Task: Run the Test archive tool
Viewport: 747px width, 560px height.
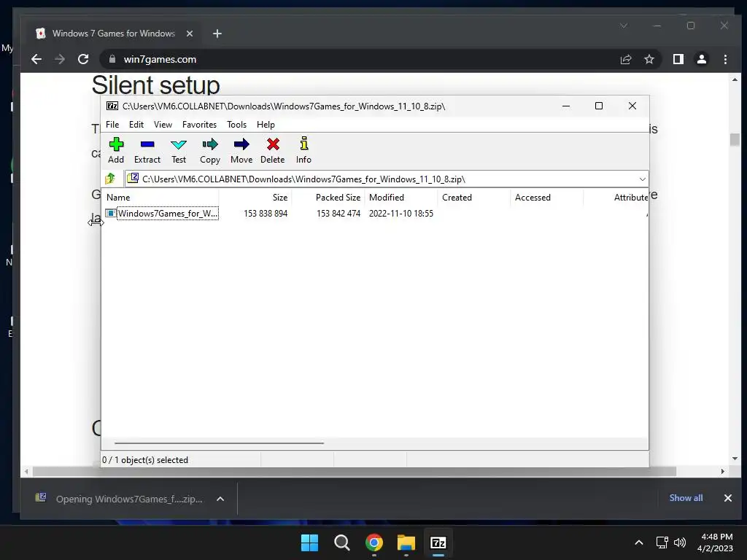Action: (x=179, y=144)
